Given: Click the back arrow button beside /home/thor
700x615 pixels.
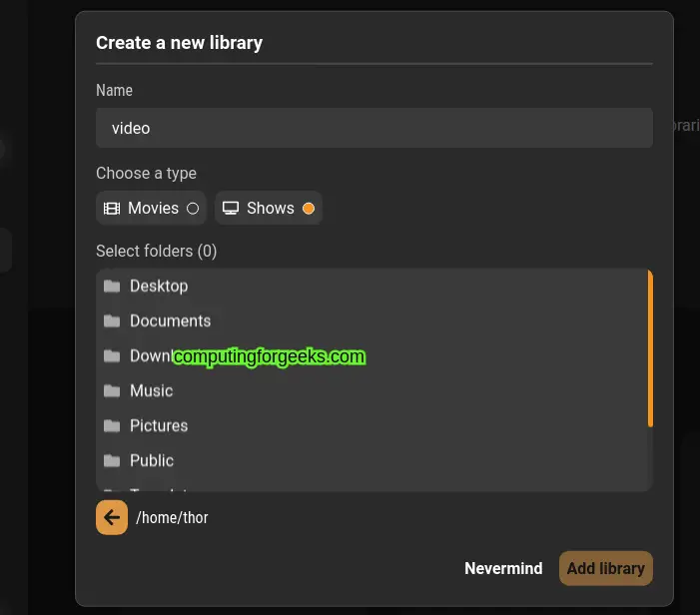Looking at the screenshot, I should [112, 517].
